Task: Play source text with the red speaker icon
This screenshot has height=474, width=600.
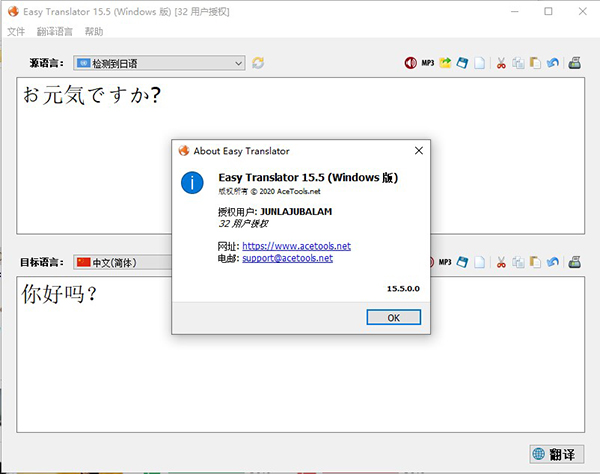Action: (410, 63)
